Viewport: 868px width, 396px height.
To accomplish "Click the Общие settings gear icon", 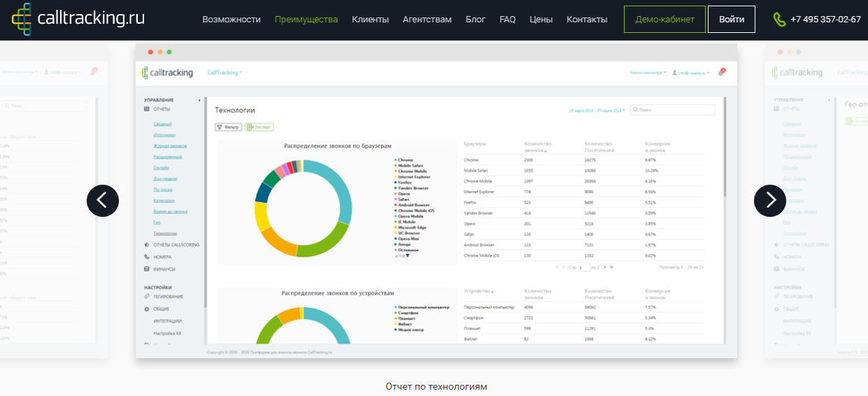I will click(x=146, y=309).
